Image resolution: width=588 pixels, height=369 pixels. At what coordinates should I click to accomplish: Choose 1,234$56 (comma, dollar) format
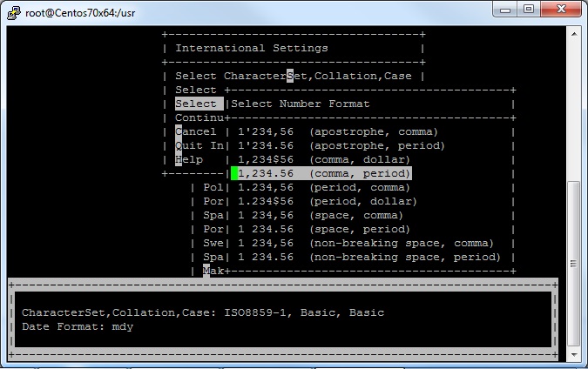(323, 159)
